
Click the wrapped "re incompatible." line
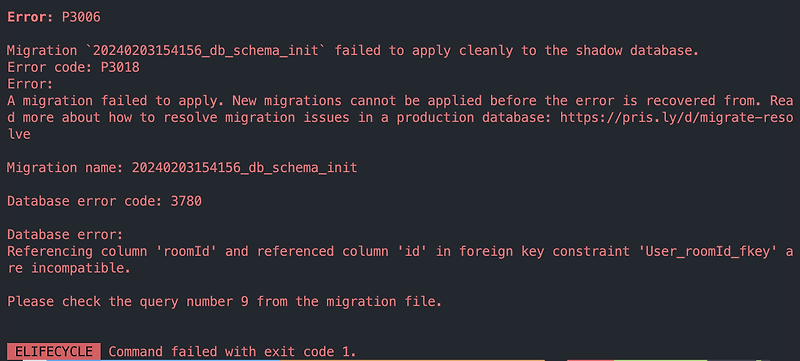69,268
